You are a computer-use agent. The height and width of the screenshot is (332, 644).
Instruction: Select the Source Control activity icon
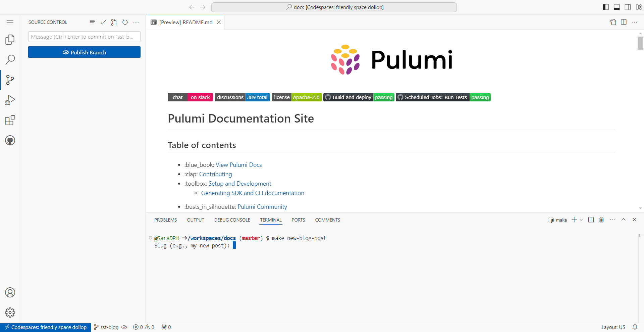tap(10, 80)
